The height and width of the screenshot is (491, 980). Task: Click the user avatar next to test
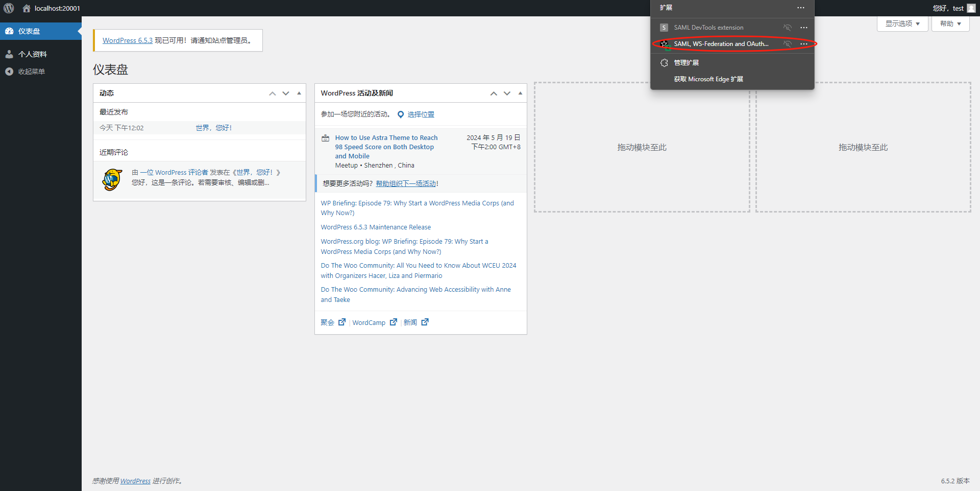pos(971,8)
